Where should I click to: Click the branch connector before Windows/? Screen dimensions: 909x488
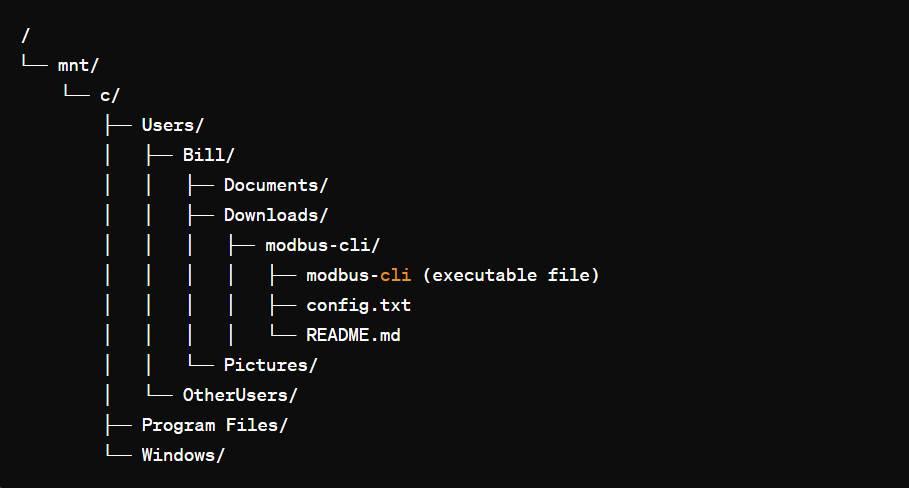(x=118, y=455)
